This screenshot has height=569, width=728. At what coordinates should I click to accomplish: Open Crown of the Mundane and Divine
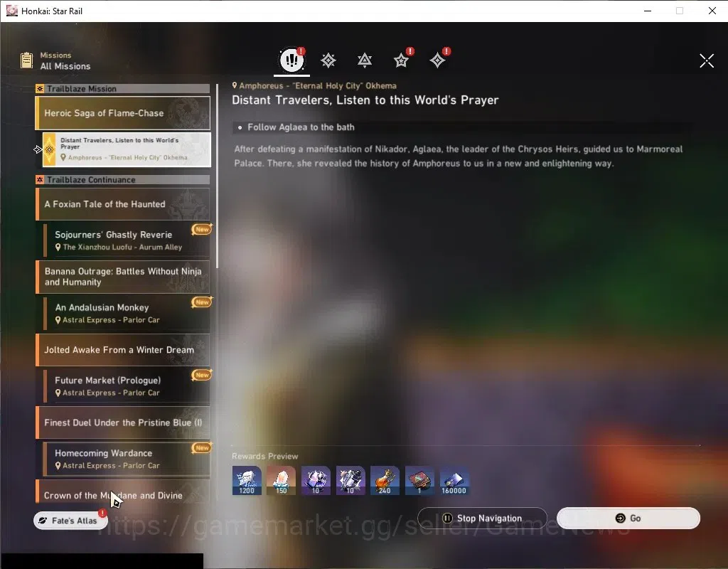(123, 491)
